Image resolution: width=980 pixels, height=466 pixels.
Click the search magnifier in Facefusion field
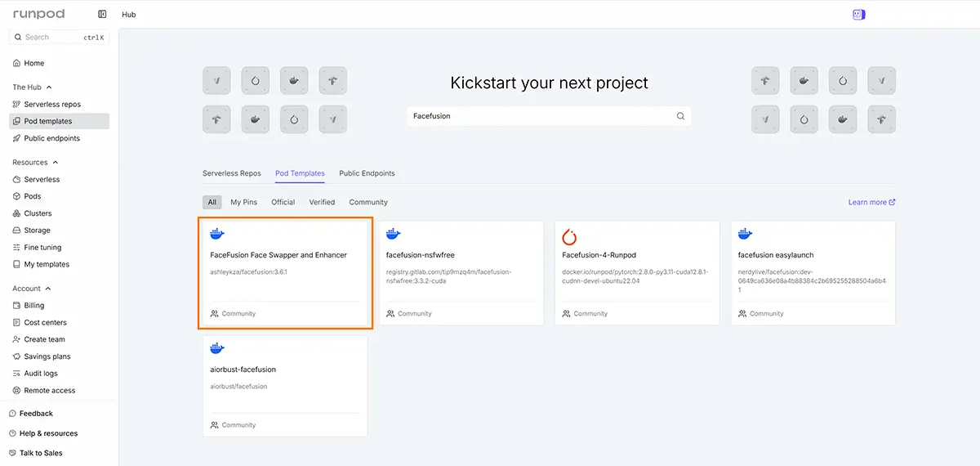(680, 116)
